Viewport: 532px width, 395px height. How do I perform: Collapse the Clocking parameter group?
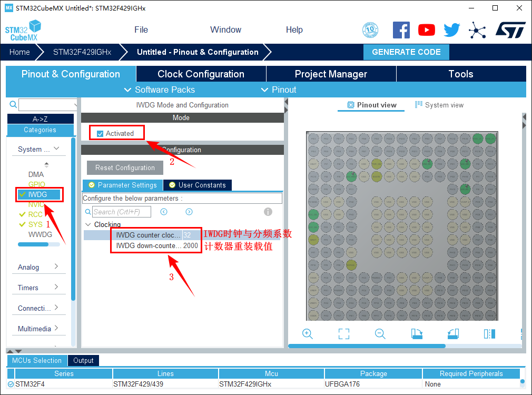point(87,224)
